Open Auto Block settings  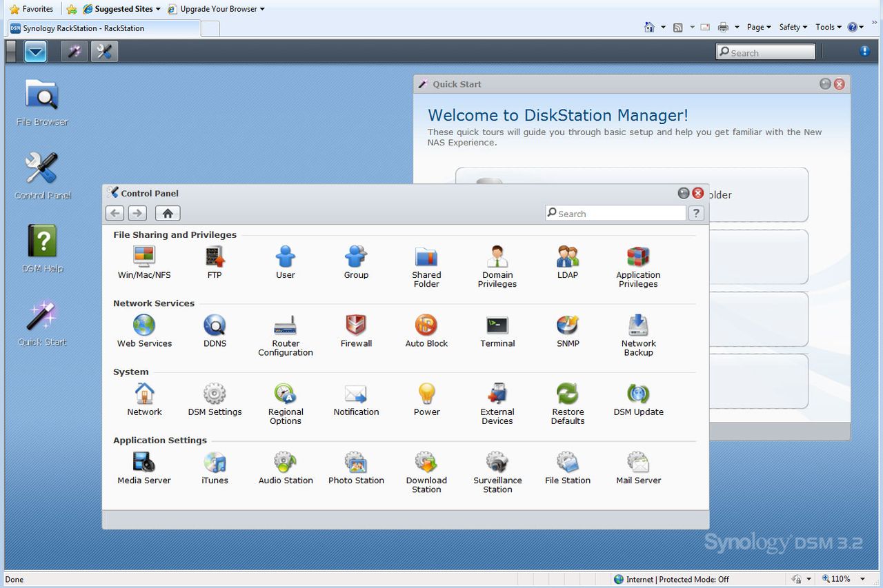point(426,331)
